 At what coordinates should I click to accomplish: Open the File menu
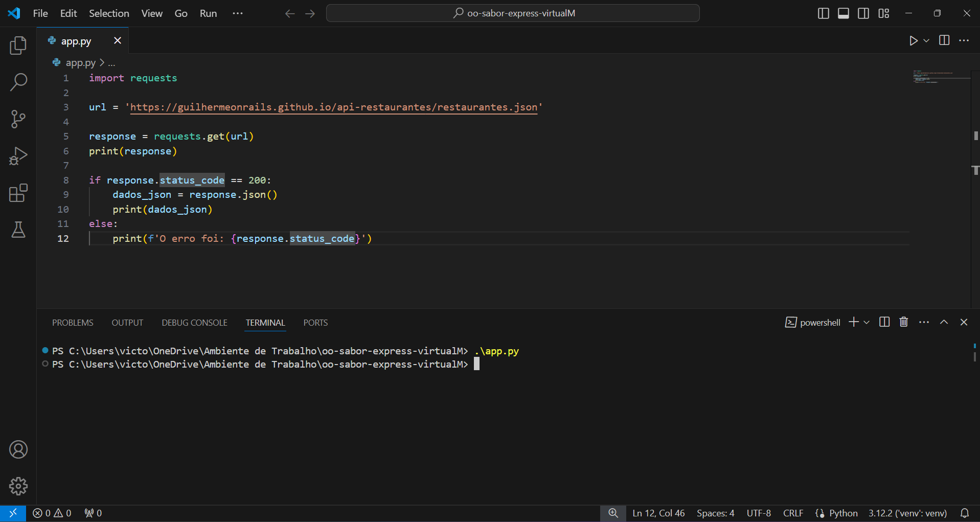tap(40, 13)
